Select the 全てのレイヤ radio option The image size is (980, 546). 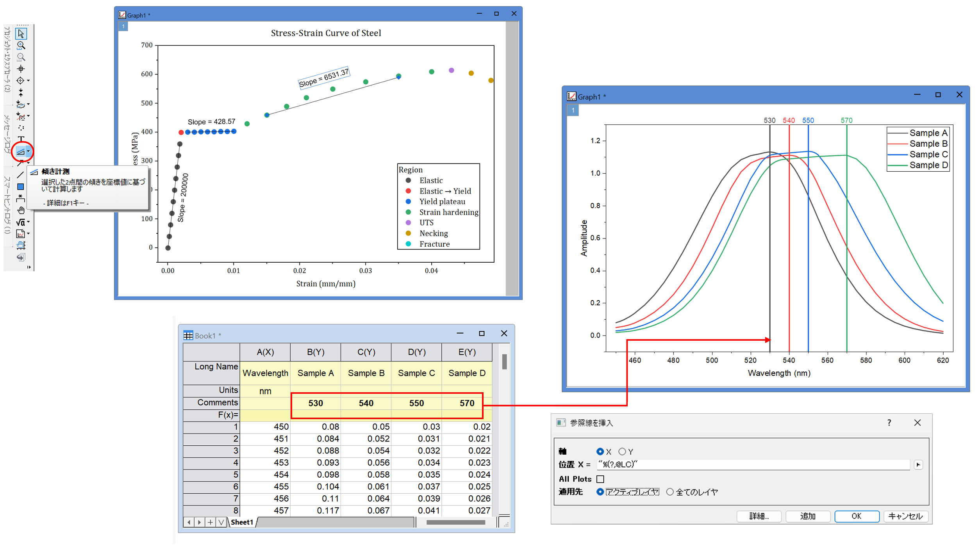(x=670, y=492)
